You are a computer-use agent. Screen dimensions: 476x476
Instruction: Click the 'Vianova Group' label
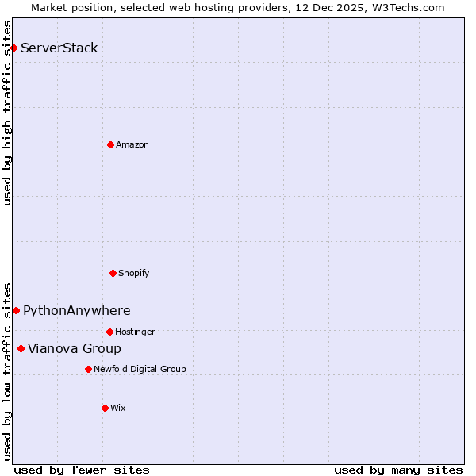(75, 348)
